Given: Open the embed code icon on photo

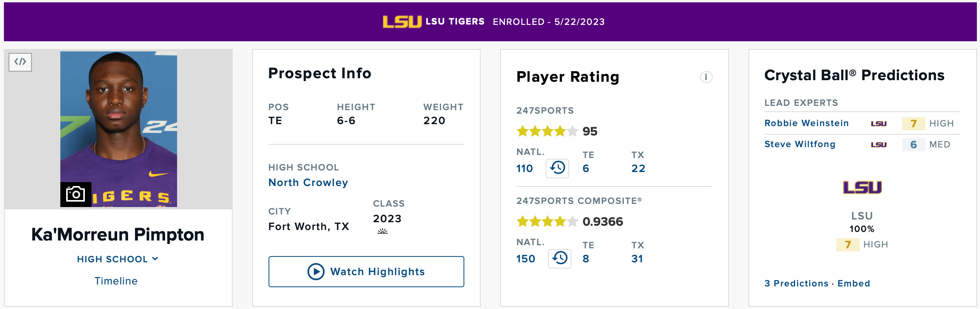Looking at the screenshot, I should (20, 62).
